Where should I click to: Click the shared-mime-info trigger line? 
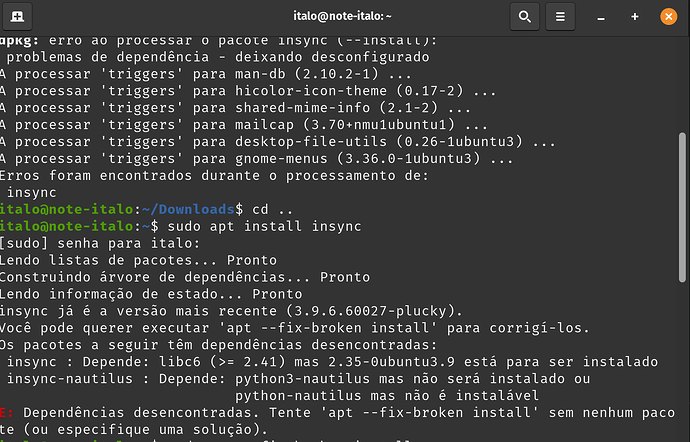[x=235, y=108]
